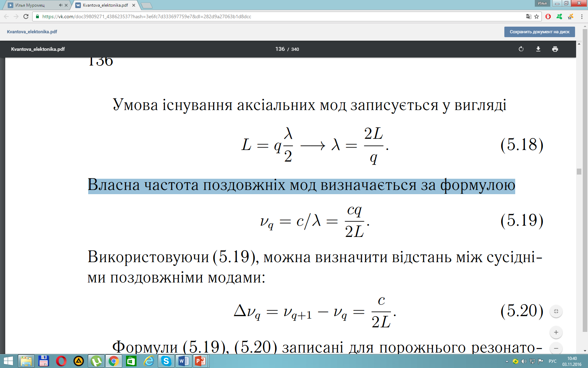Open File Explorer from the taskbar
This screenshot has width=588, height=368.
click(26, 361)
